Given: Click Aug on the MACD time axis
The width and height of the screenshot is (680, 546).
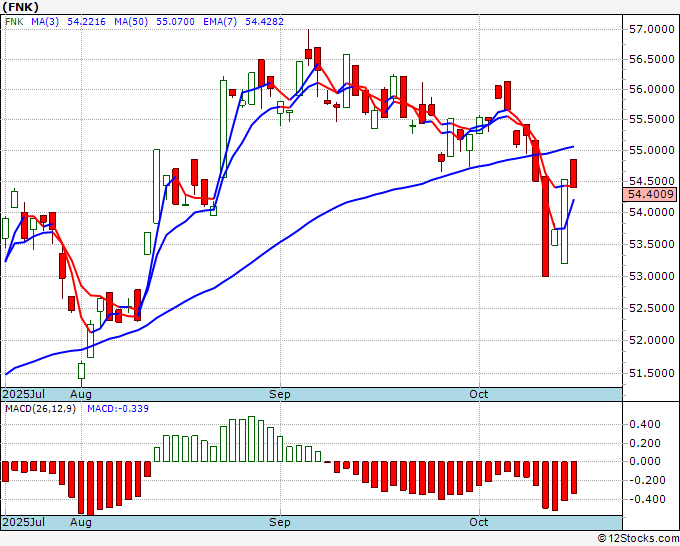Looking at the screenshot, I should pyautogui.click(x=81, y=522).
